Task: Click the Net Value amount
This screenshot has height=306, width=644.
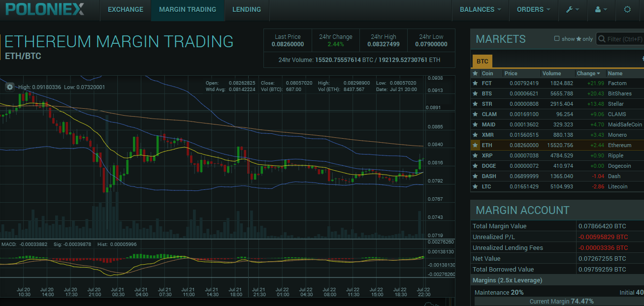Action: [x=603, y=259]
